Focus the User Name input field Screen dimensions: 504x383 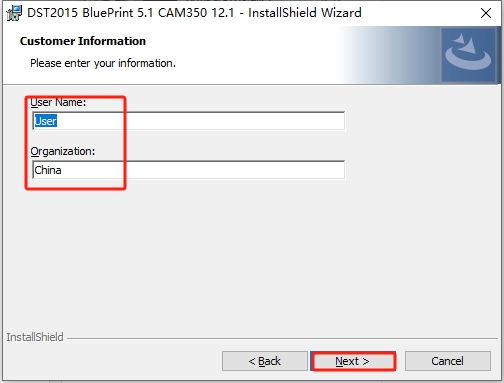(x=189, y=121)
